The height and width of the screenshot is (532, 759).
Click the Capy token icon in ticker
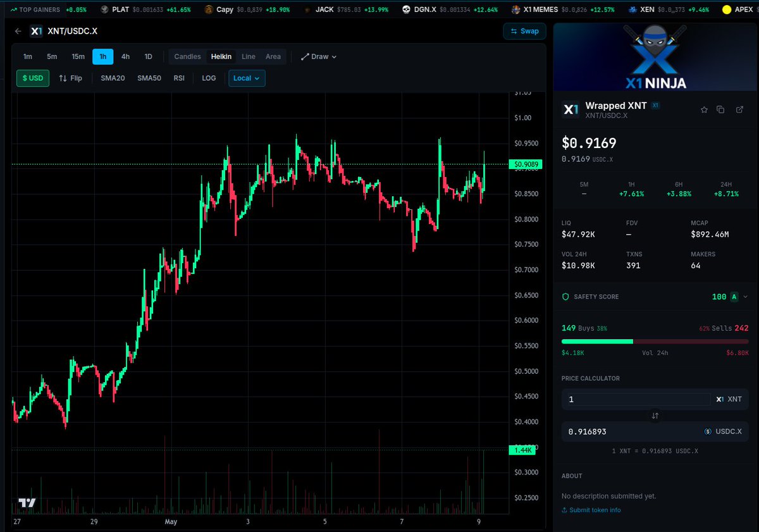[209, 9]
